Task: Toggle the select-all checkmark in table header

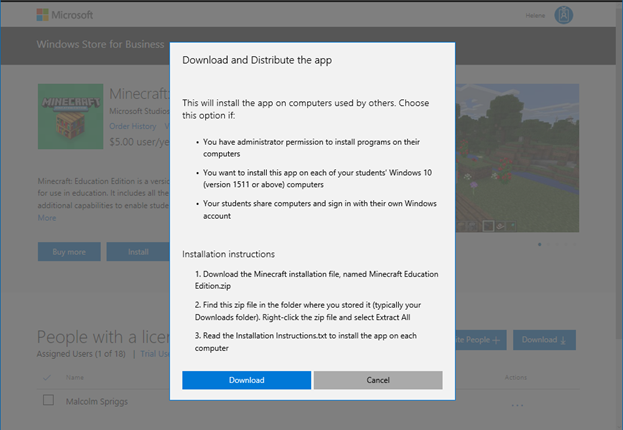Action: [46, 377]
